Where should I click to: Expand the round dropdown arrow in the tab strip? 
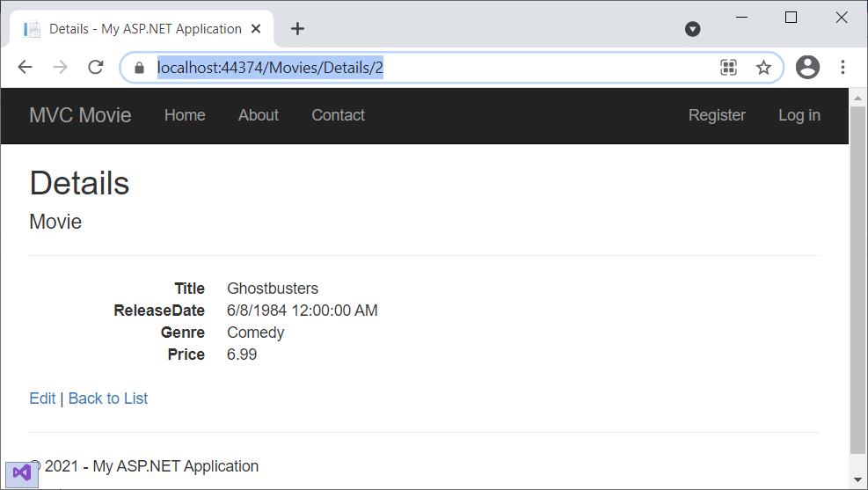(x=693, y=29)
